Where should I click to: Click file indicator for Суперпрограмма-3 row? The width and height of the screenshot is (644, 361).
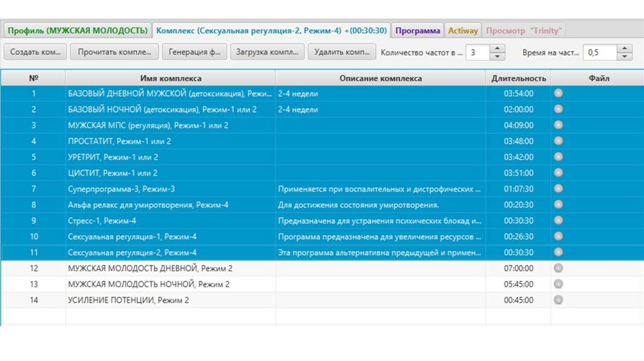558,189
